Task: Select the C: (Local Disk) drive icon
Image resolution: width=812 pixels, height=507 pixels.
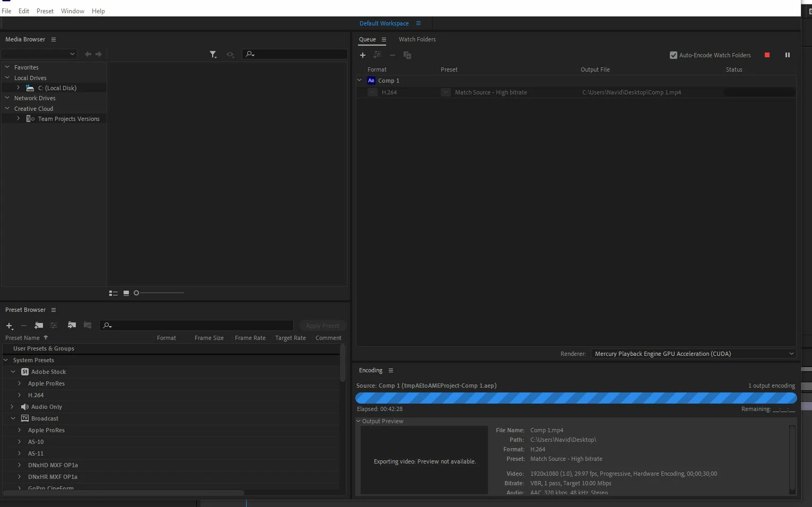Action: pos(30,88)
